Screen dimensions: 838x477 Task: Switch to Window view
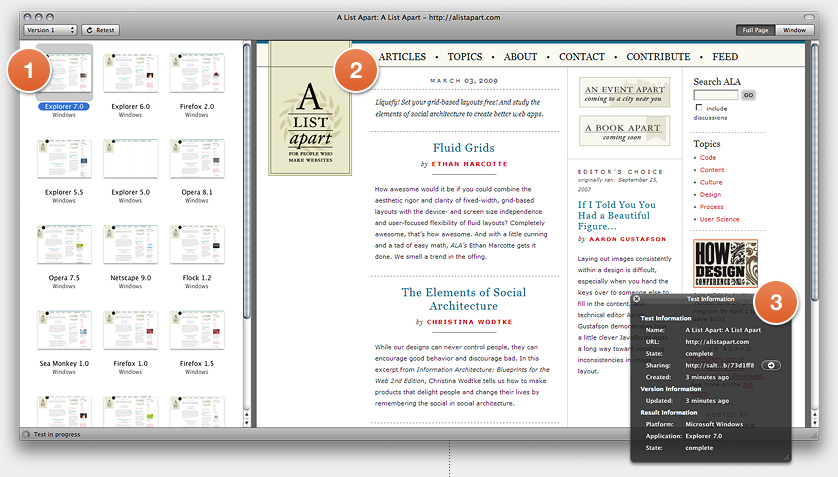click(794, 30)
